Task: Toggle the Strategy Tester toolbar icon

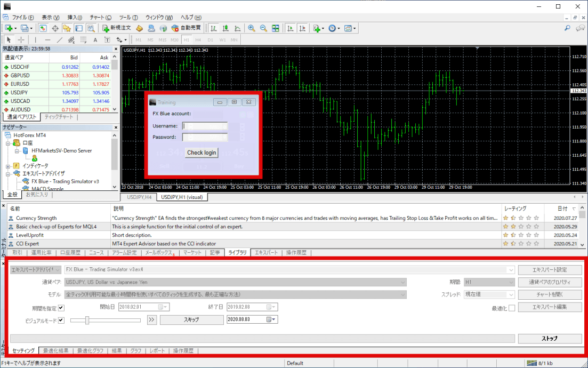Action: [91, 28]
